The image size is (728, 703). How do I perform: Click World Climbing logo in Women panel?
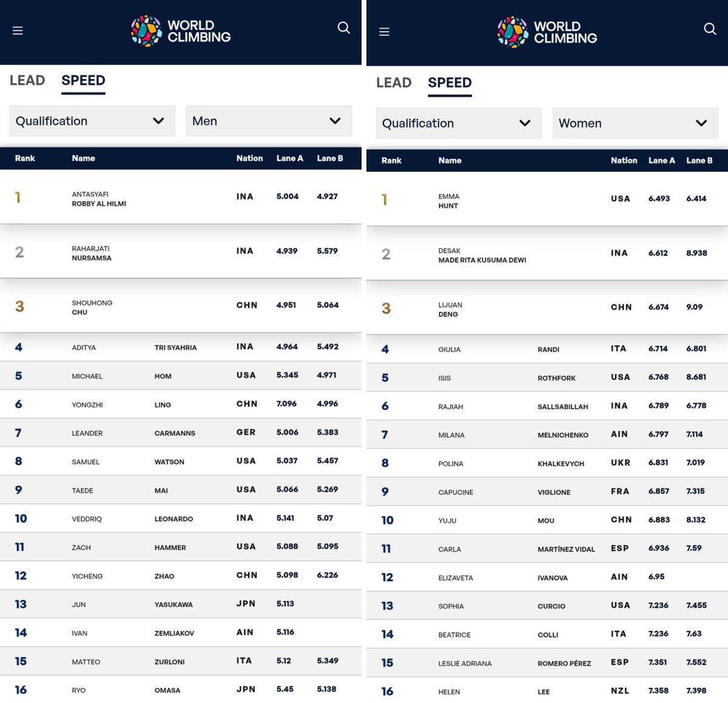[x=547, y=32]
